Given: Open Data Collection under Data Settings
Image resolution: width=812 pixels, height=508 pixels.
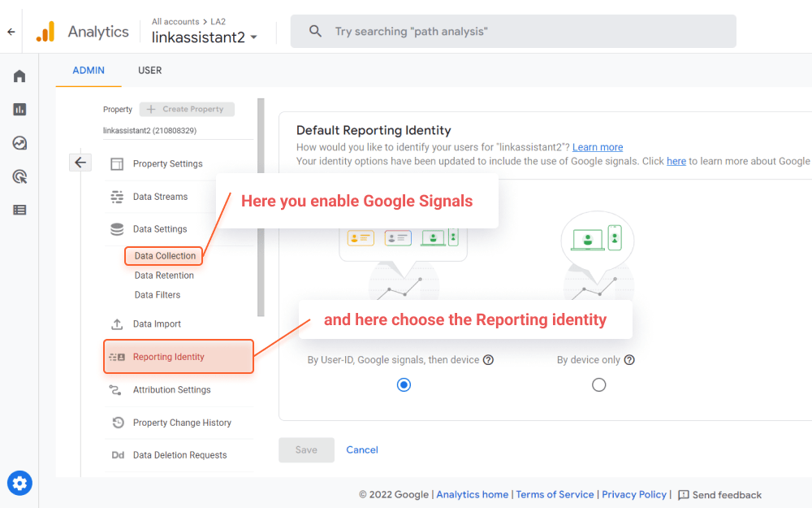Looking at the screenshot, I should click(165, 256).
